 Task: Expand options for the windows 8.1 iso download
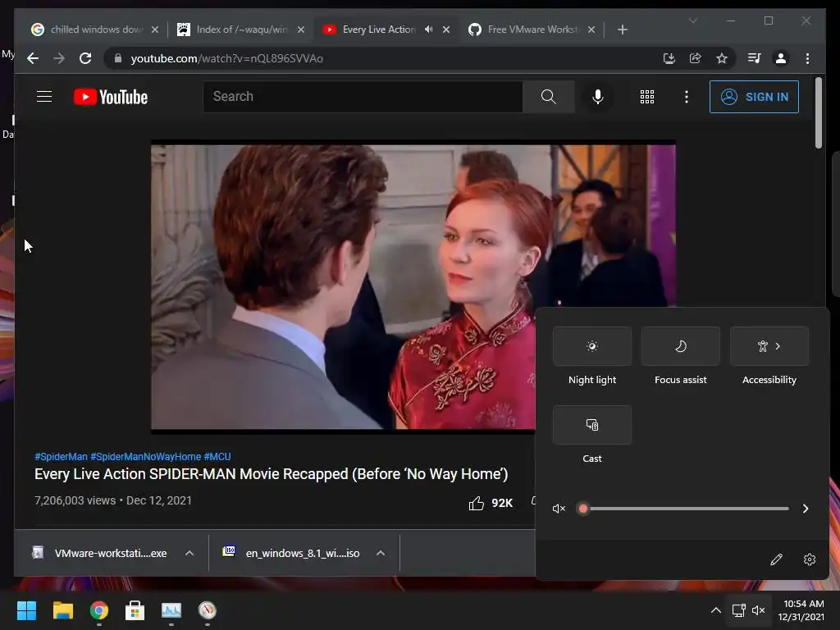[x=381, y=553]
